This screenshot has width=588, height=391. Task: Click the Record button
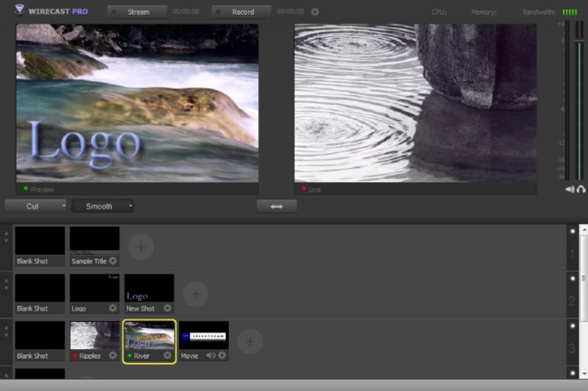[x=242, y=12]
